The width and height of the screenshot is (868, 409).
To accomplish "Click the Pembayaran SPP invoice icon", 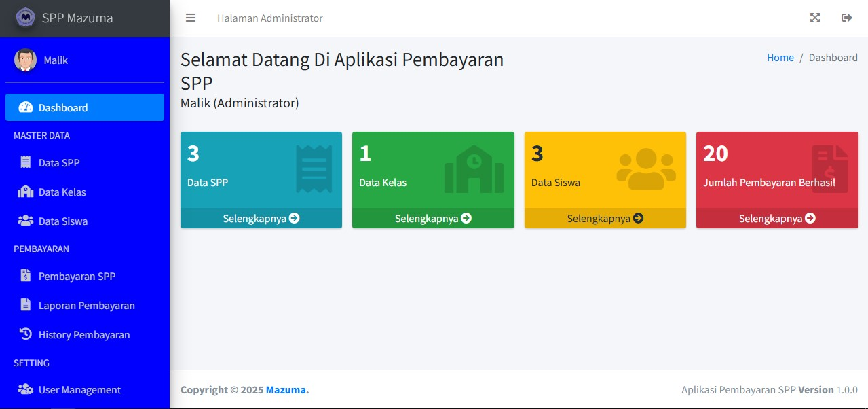I will point(26,276).
